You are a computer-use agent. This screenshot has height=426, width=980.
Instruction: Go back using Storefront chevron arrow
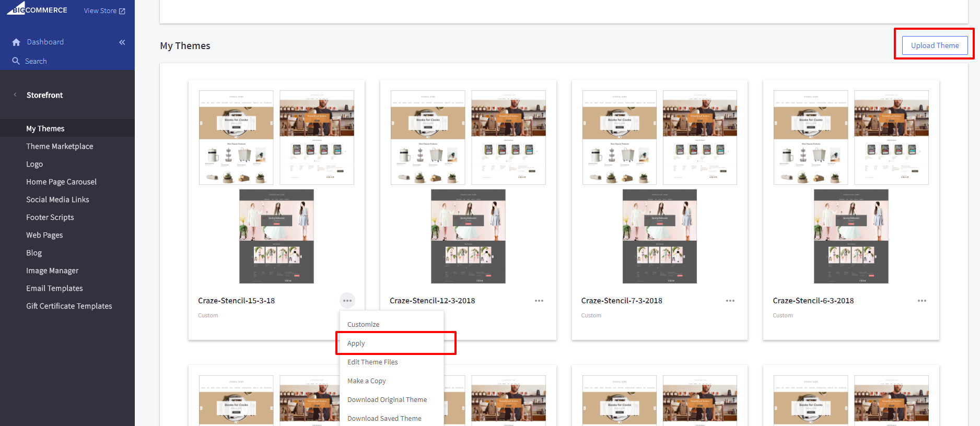[x=15, y=94]
